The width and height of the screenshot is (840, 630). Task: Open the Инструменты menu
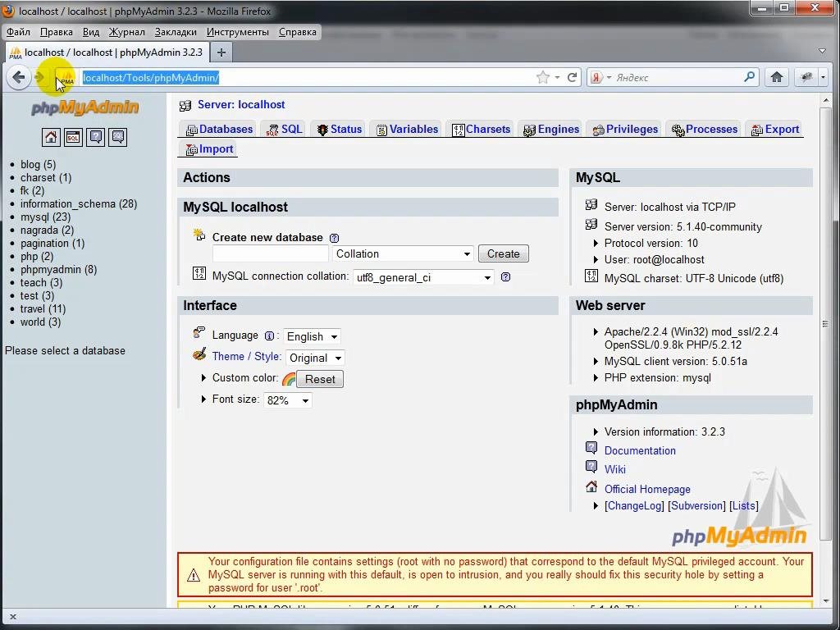[238, 32]
